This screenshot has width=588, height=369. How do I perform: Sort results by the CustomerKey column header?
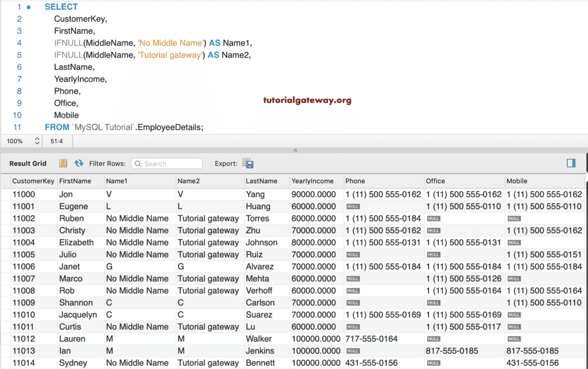tap(33, 181)
